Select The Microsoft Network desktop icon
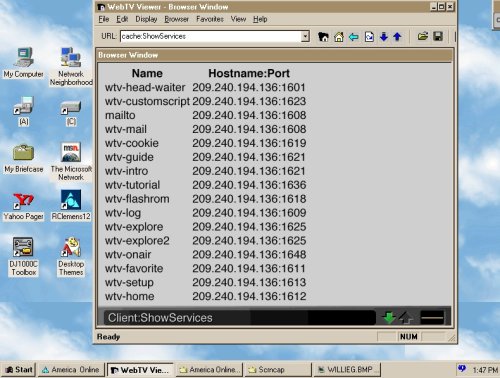The image size is (500, 378). point(71,161)
